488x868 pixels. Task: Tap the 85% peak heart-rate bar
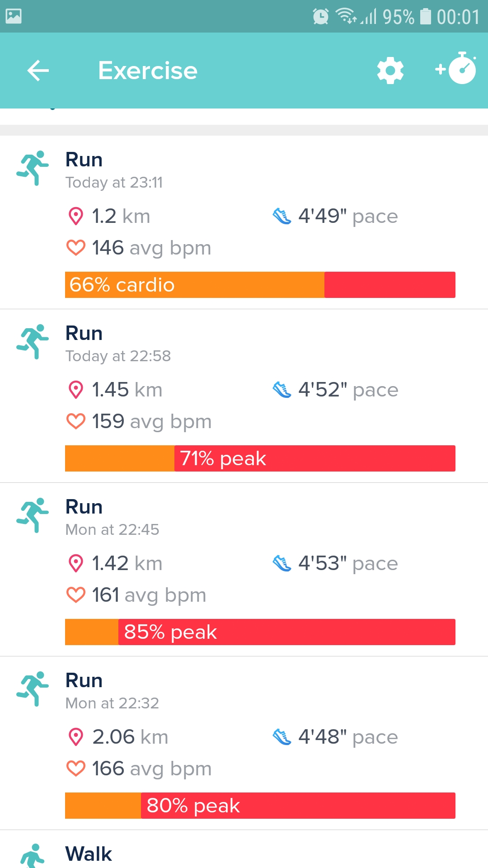click(x=260, y=632)
